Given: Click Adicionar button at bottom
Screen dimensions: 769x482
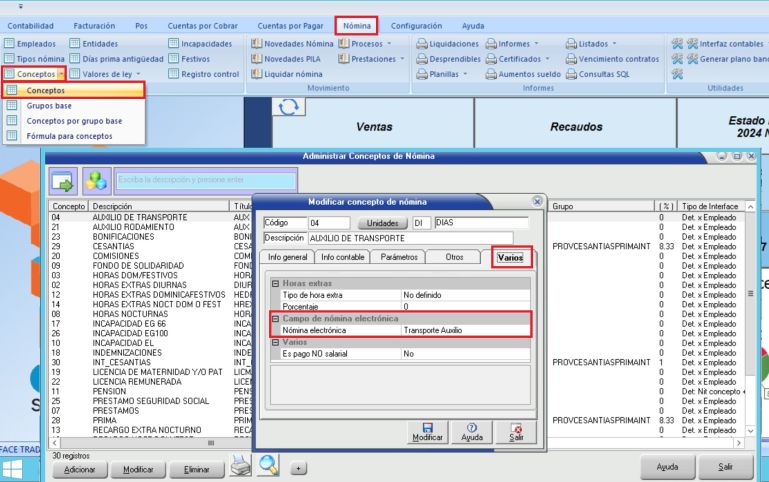Looking at the screenshot, I should (79, 470).
